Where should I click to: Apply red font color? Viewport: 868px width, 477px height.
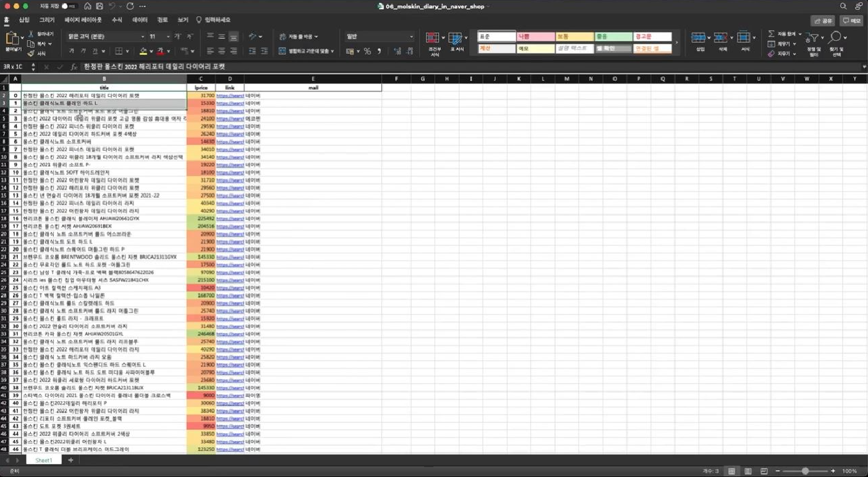pos(161,51)
